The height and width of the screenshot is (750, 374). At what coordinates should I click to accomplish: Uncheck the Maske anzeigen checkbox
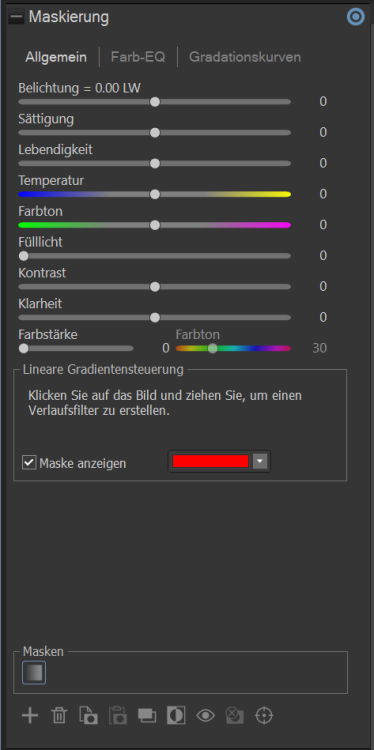pyautogui.click(x=29, y=463)
